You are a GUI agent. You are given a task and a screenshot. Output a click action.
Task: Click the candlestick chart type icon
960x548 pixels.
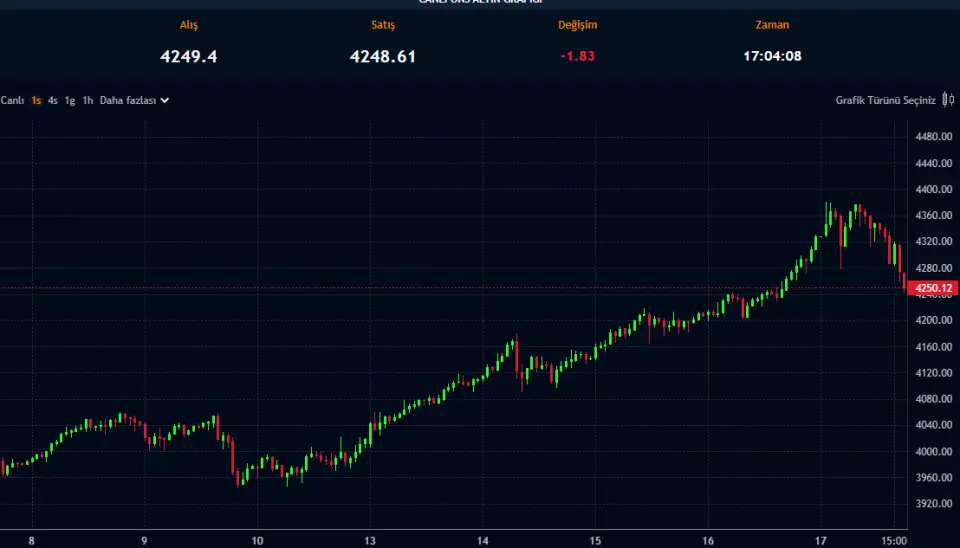[x=948, y=100]
